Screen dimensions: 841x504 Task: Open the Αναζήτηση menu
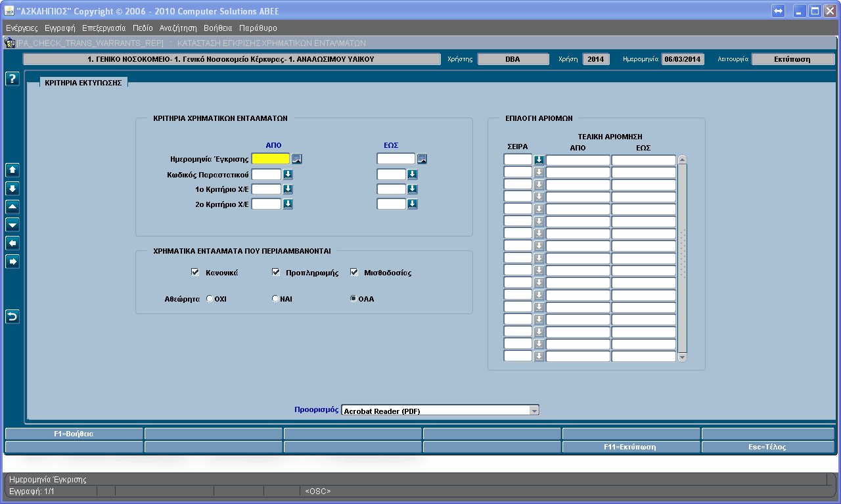(178, 28)
